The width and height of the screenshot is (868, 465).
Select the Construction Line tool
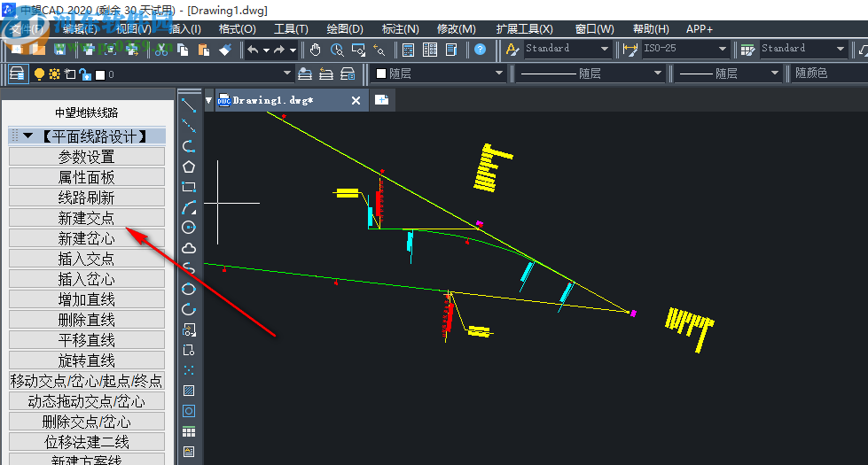(x=189, y=126)
